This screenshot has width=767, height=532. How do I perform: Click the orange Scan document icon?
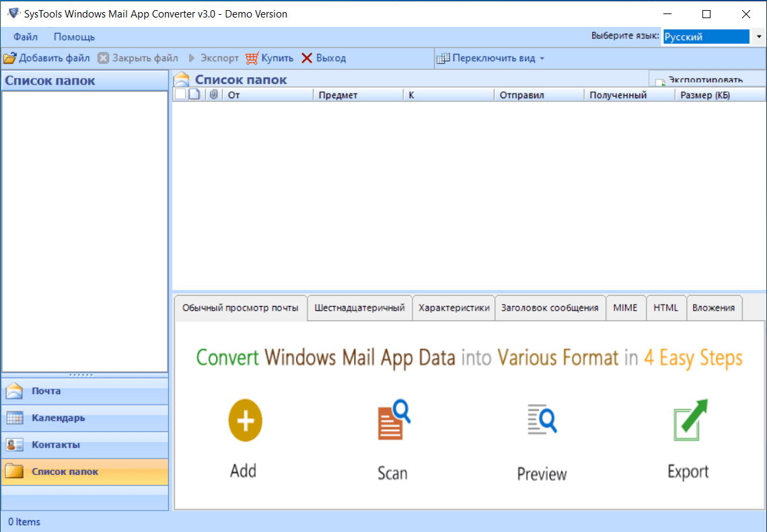tap(394, 420)
